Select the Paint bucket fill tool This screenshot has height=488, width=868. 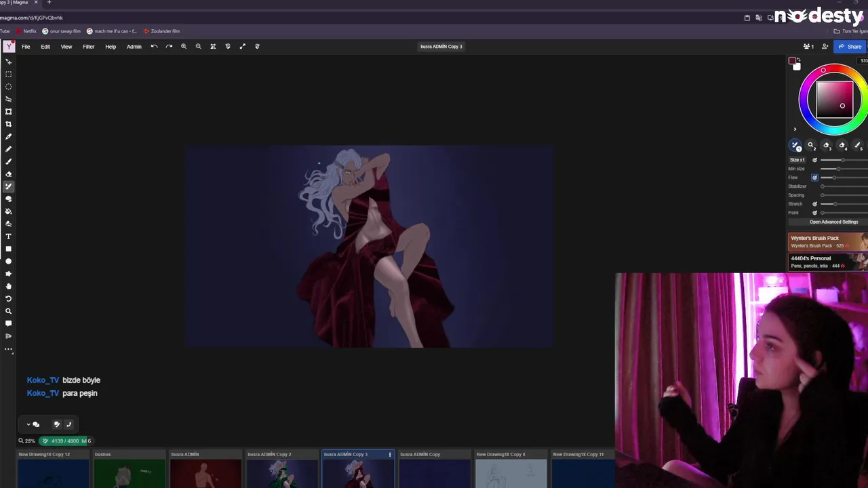coord(9,211)
